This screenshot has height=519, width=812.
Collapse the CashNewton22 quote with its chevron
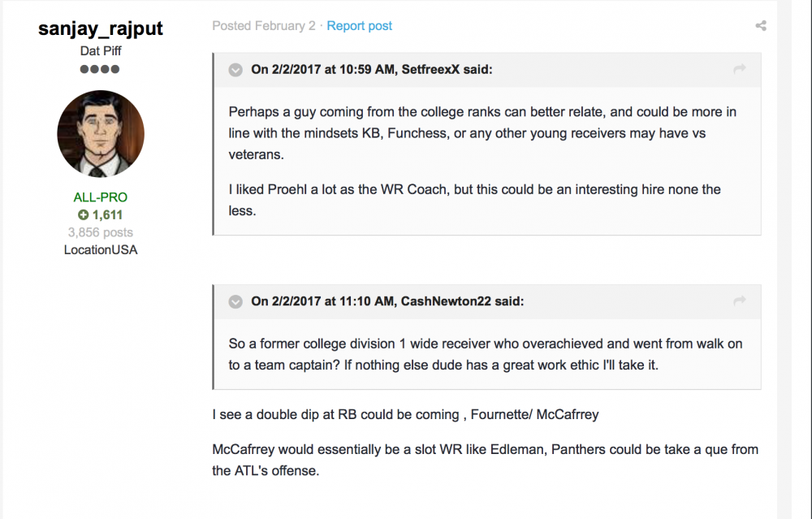coord(235,301)
